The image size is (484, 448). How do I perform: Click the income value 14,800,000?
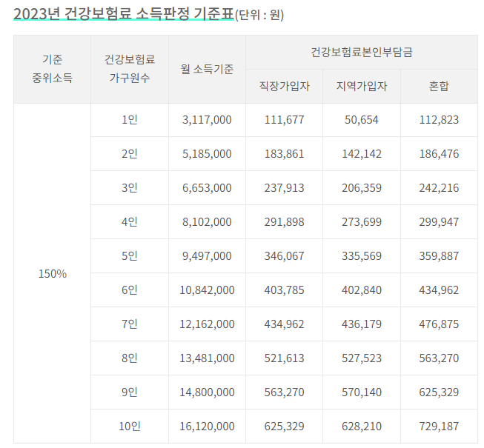pyautogui.click(x=207, y=392)
